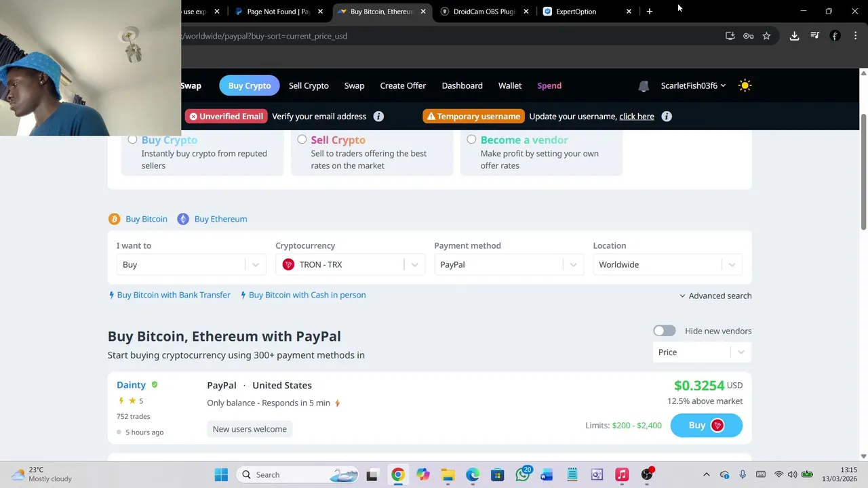Click info icon next to Verify your email
Viewport: 868px width, 488px height.
[378, 117]
